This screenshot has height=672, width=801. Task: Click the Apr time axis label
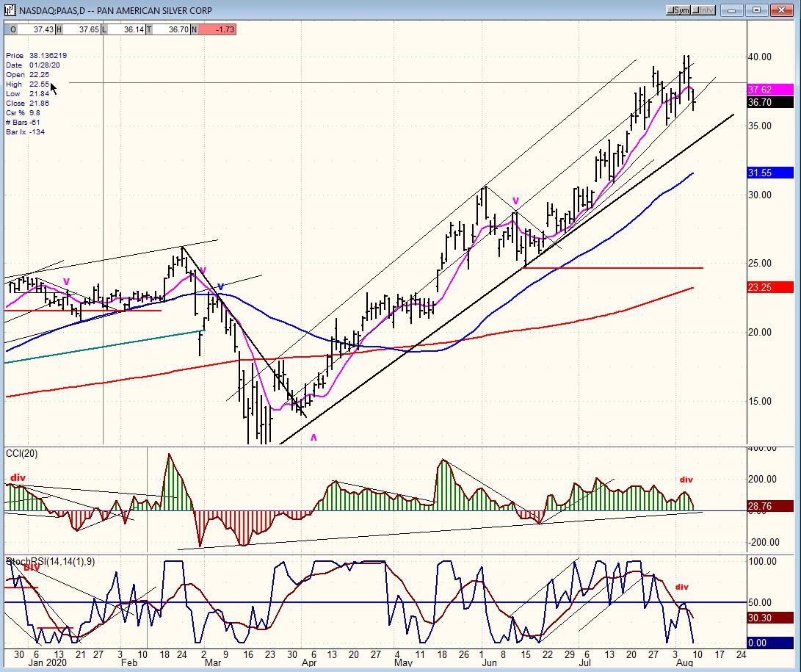tap(309, 662)
